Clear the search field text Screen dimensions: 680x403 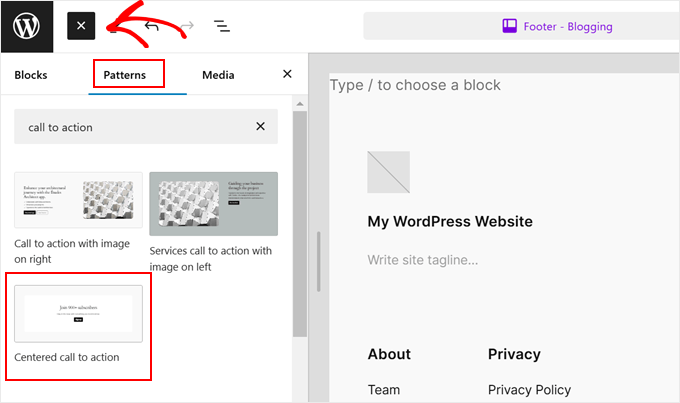pyautogui.click(x=261, y=127)
